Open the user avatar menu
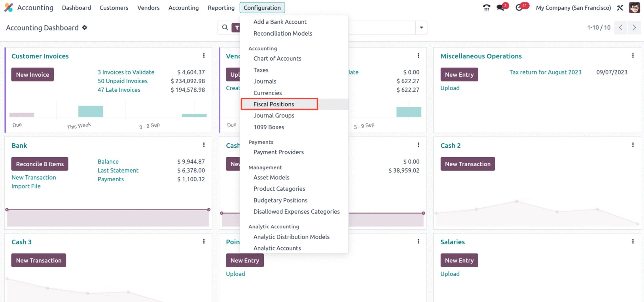Viewport: 644px width, 302px height. point(635,8)
